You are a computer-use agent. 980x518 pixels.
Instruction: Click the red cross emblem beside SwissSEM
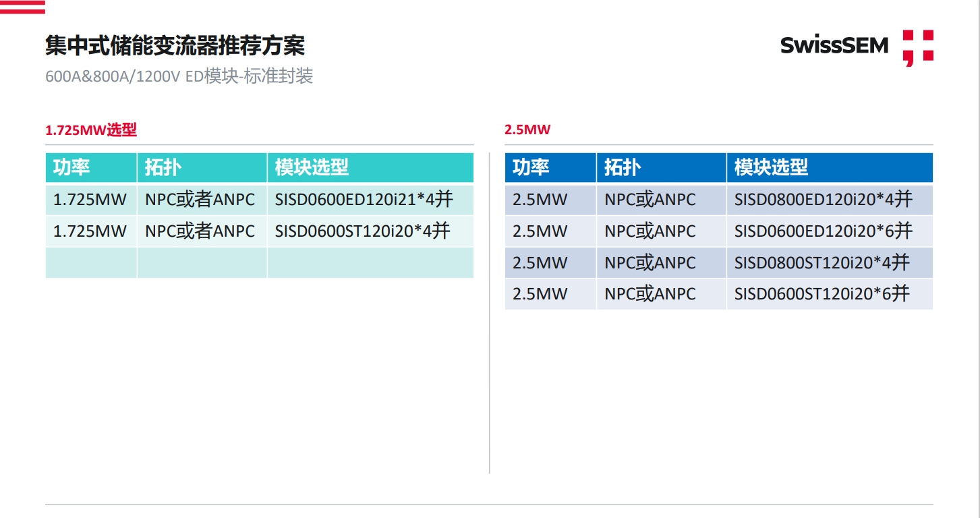pyautogui.click(x=918, y=48)
